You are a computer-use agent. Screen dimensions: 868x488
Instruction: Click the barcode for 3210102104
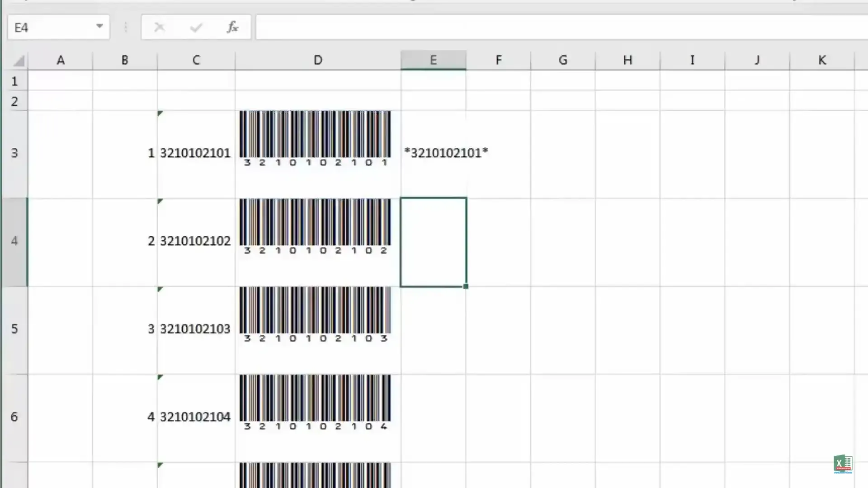(x=315, y=403)
